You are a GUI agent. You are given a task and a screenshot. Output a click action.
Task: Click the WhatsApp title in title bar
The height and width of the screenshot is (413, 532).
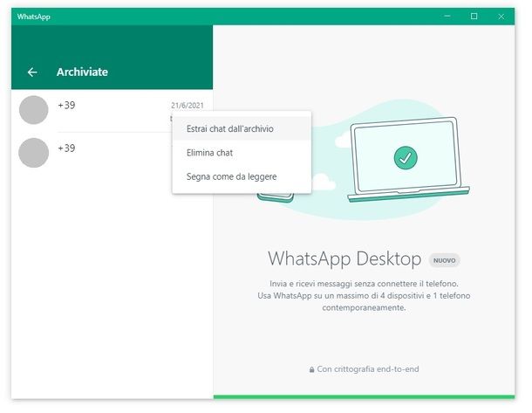[34, 17]
